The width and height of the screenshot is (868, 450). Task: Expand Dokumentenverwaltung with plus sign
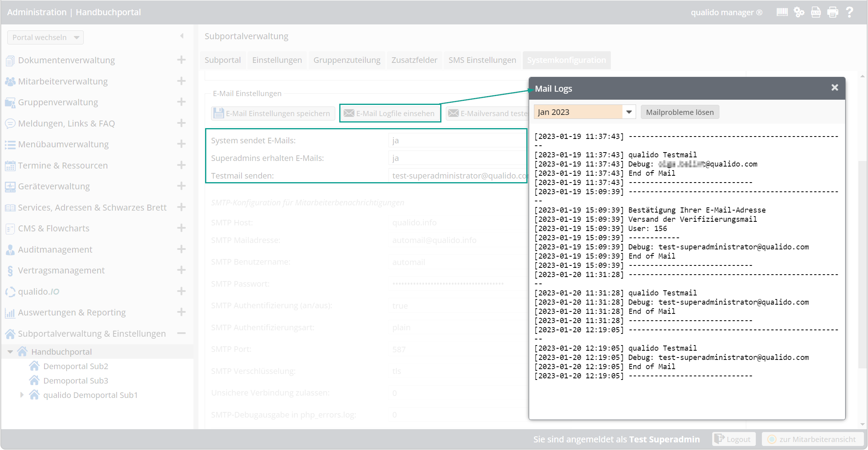click(x=181, y=60)
